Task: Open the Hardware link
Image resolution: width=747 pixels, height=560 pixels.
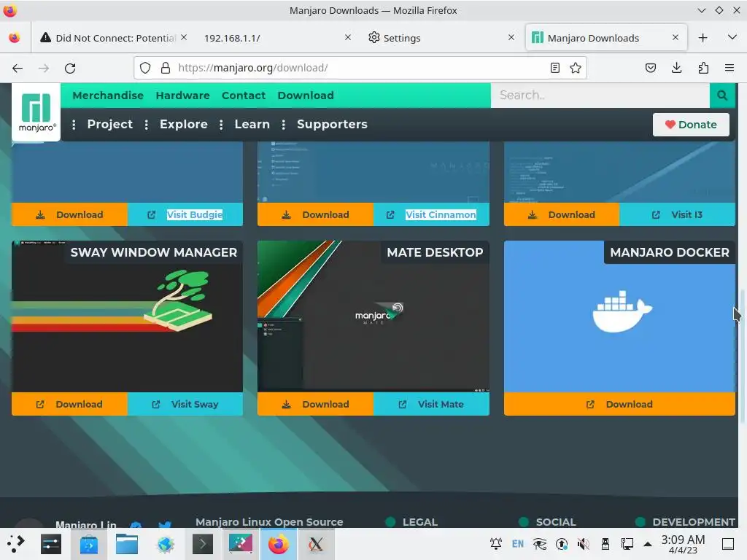Action: (183, 96)
